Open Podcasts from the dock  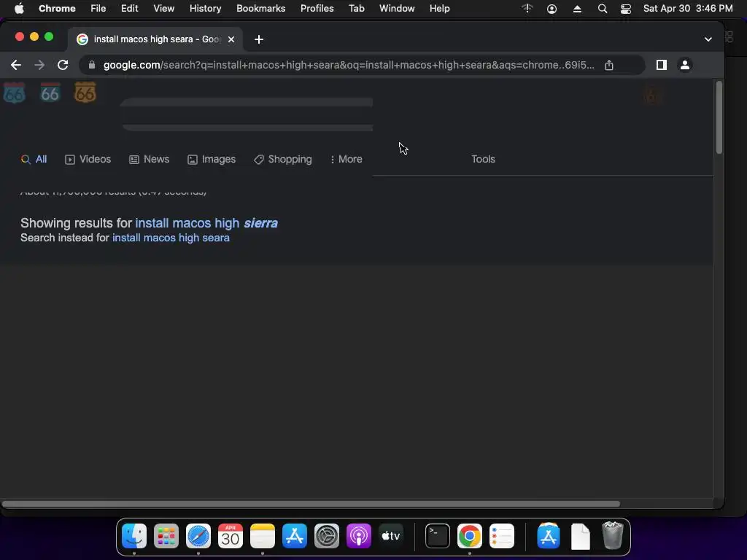click(x=358, y=536)
